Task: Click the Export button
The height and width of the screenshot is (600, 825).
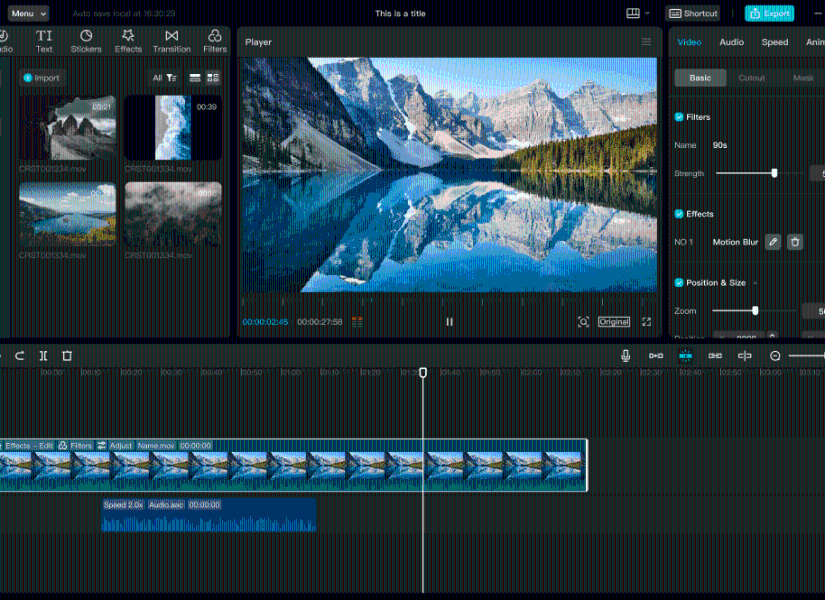Action: [x=769, y=13]
